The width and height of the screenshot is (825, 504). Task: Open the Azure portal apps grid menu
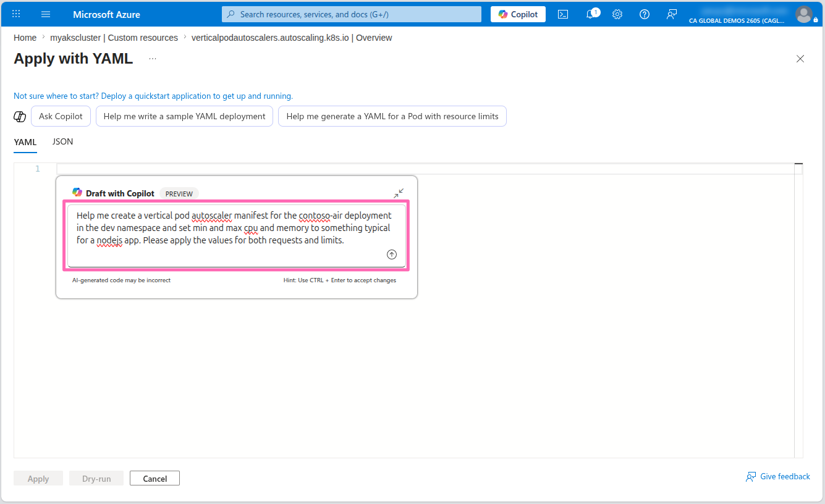(17, 14)
